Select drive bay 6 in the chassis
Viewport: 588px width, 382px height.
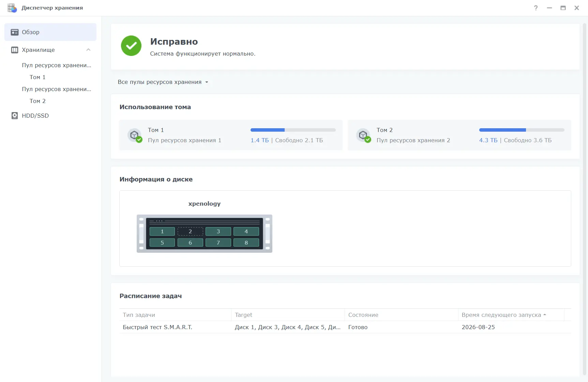[x=190, y=243]
